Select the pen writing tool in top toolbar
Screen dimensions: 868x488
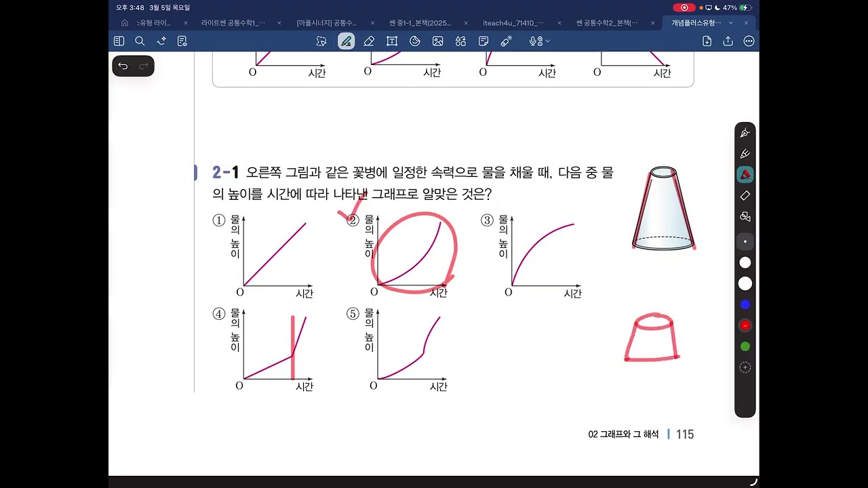(x=346, y=41)
